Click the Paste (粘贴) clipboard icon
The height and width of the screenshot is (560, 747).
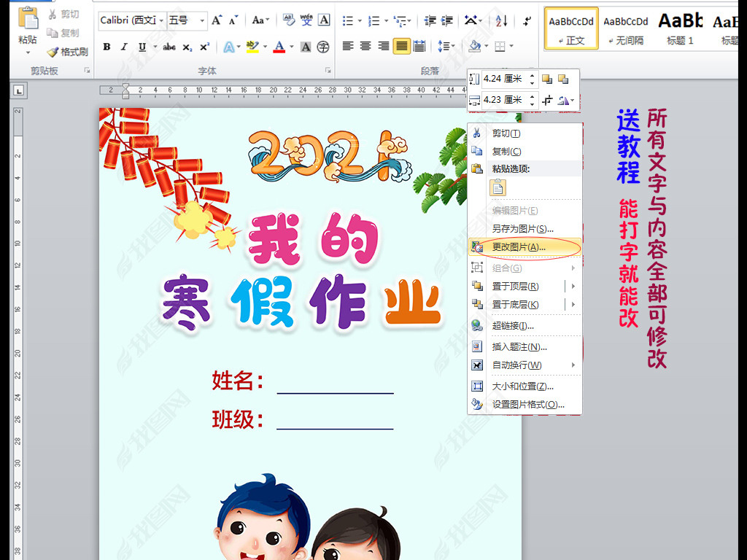click(28, 19)
